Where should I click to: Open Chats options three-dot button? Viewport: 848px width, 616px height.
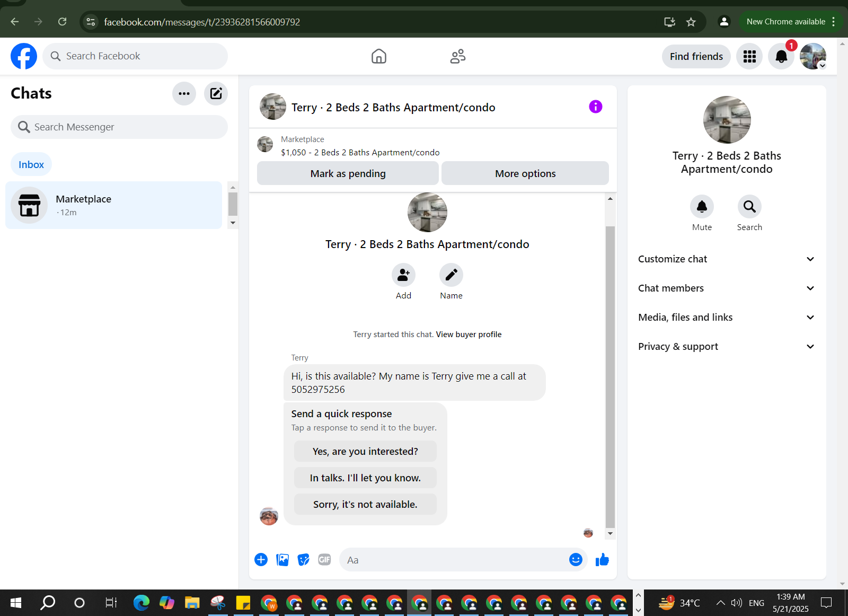coord(184,93)
